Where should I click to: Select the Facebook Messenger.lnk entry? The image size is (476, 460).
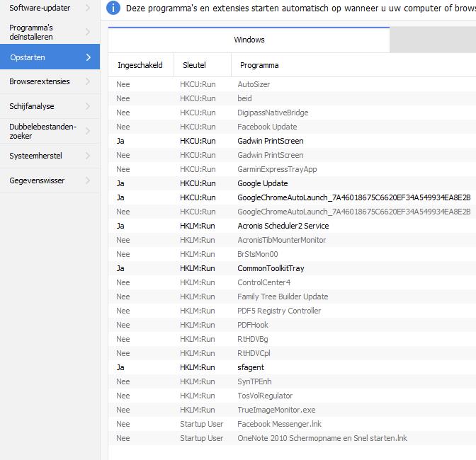[x=279, y=424]
